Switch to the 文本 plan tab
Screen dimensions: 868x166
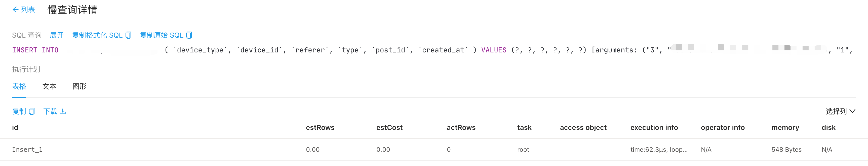49,86
